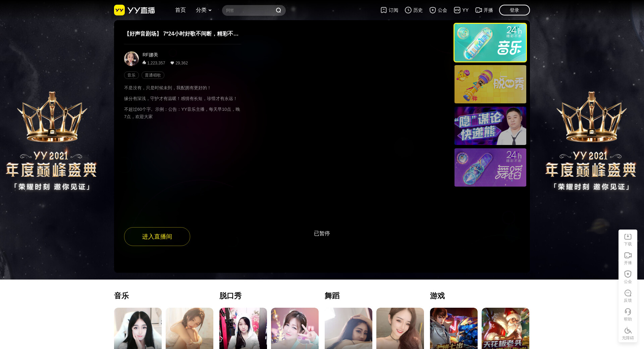Click the 帮助 help sidebar icon
This screenshot has width=644, height=349.
[x=628, y=315]
